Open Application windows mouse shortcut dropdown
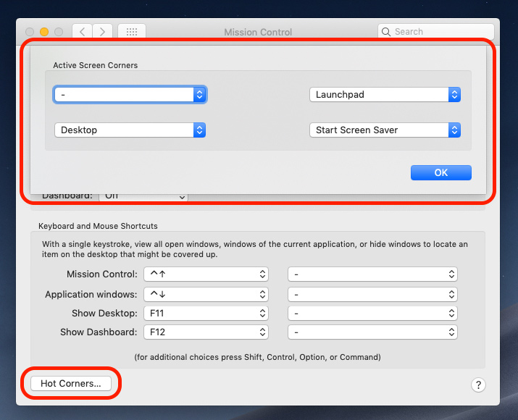 point(372,294)
